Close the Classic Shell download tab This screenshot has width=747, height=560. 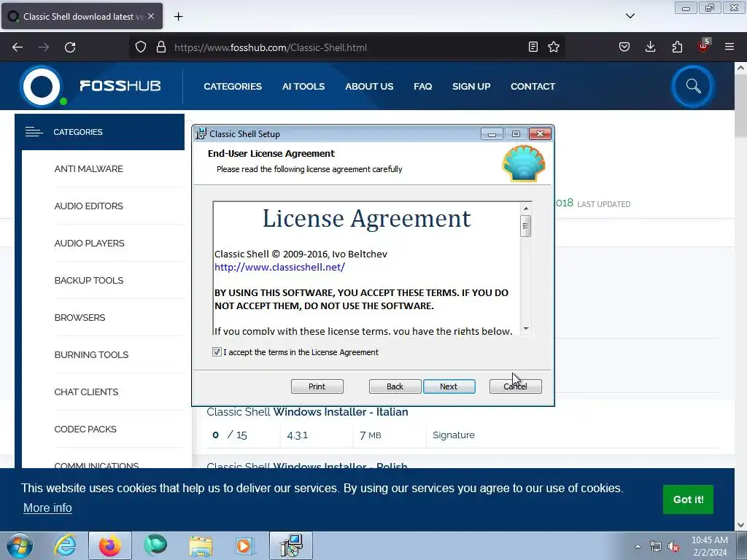click(x=151, y=16)
